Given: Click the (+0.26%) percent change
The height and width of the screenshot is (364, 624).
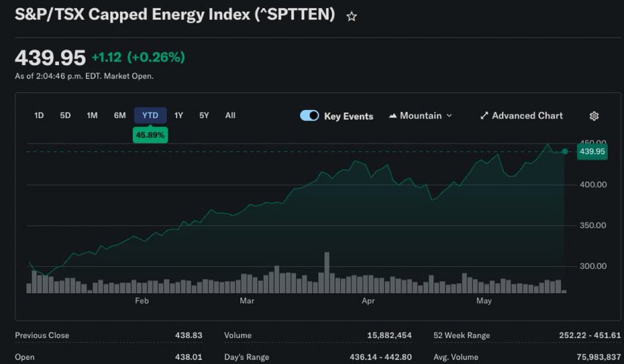Looking at the screenshot, I should (156, 58).
